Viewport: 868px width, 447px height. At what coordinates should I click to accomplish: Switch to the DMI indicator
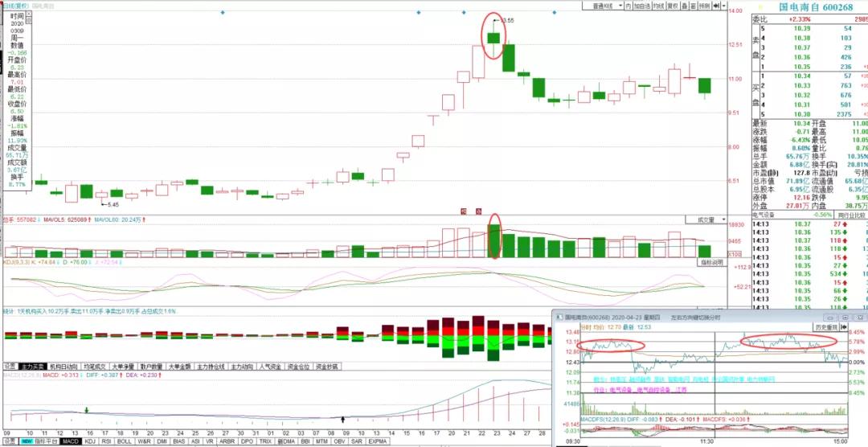click(162, 441)
